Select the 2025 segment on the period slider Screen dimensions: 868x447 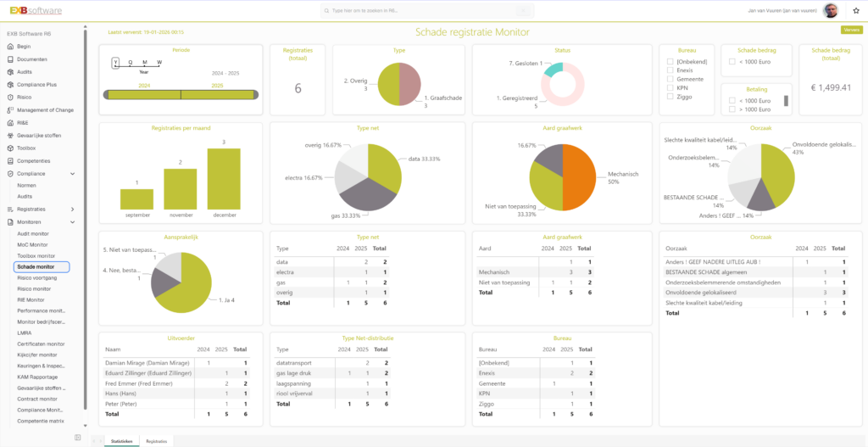click(x=218, y=94)
